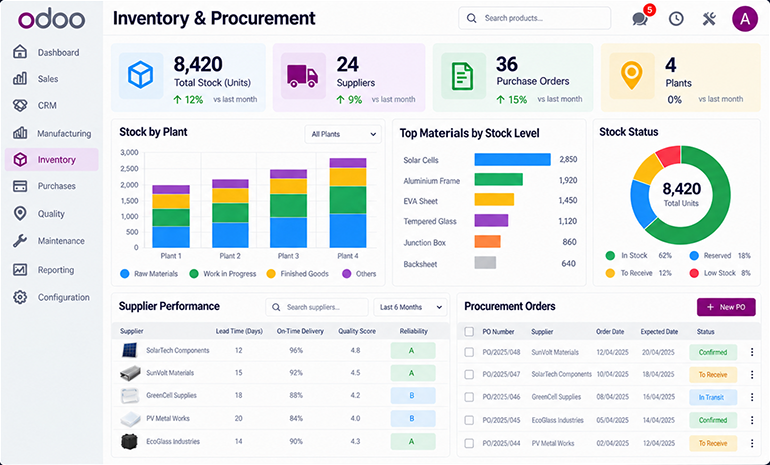Click the Plants orange pin icon

(x=632, y=76)
